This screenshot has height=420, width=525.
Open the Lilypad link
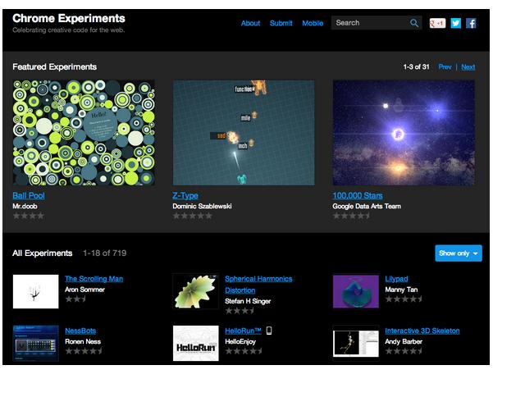[x=396, y=279]
